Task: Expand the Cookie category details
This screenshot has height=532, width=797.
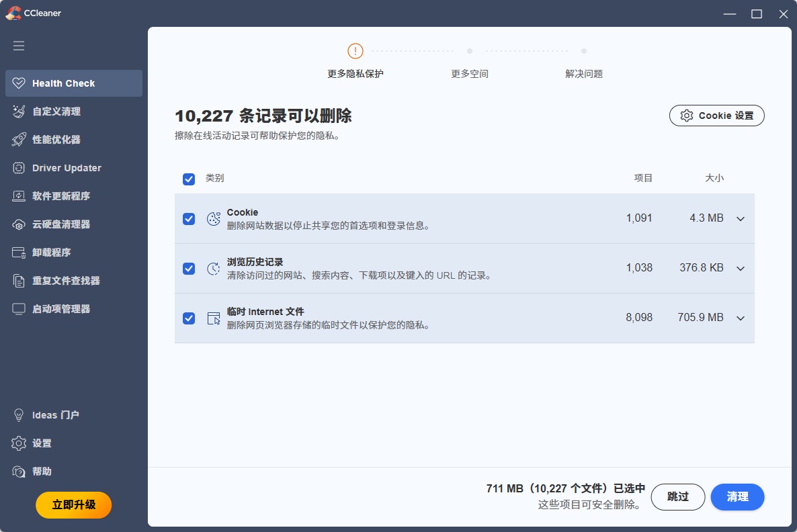Action: tap(740, 218)
